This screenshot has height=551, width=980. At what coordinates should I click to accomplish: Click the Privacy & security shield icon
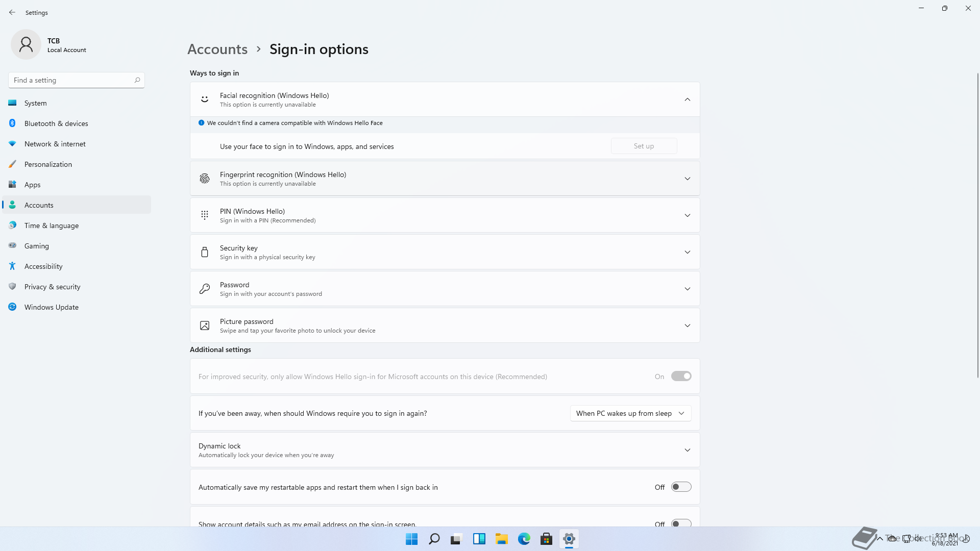[x=12, y=287]
